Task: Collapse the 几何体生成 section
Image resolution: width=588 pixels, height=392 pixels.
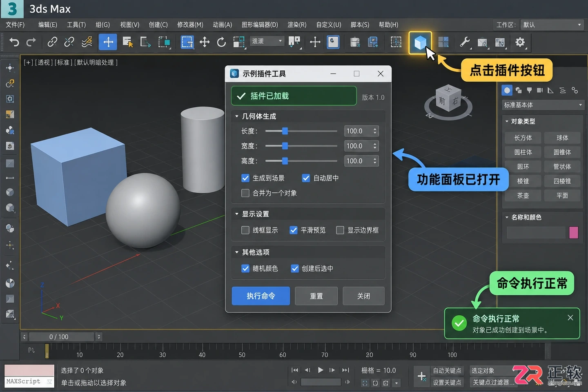Action: tap(237, 116)
